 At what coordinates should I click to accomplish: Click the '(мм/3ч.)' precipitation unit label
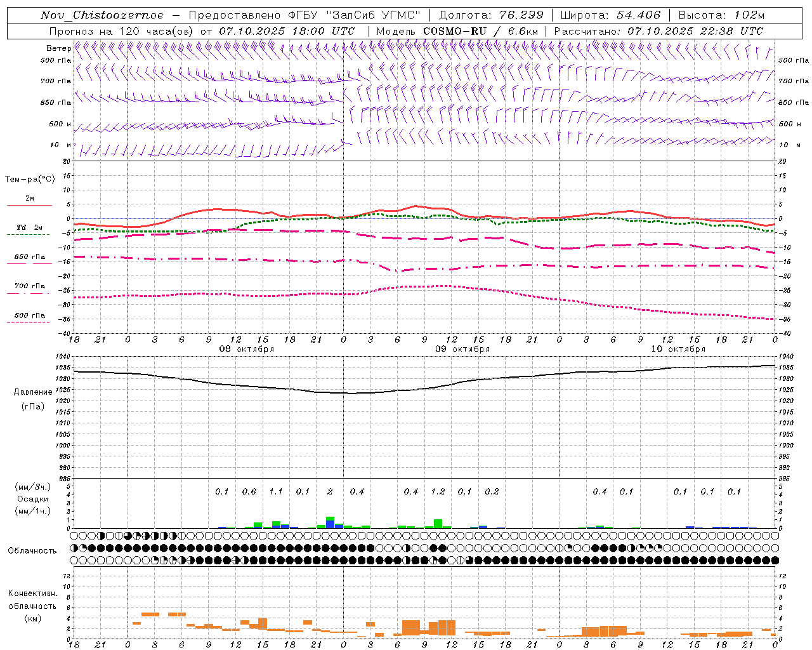pyautogui.click(x=32, y=487)
